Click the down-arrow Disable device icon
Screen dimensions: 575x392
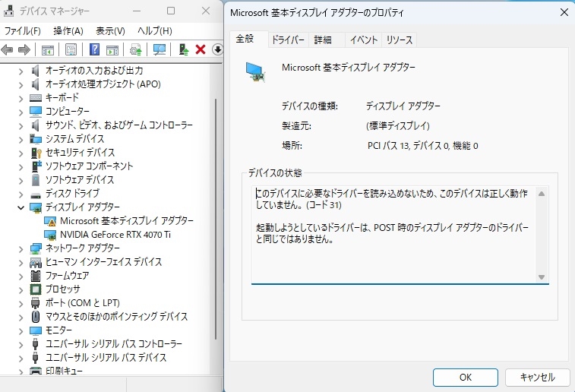click(x=217, y=49)
